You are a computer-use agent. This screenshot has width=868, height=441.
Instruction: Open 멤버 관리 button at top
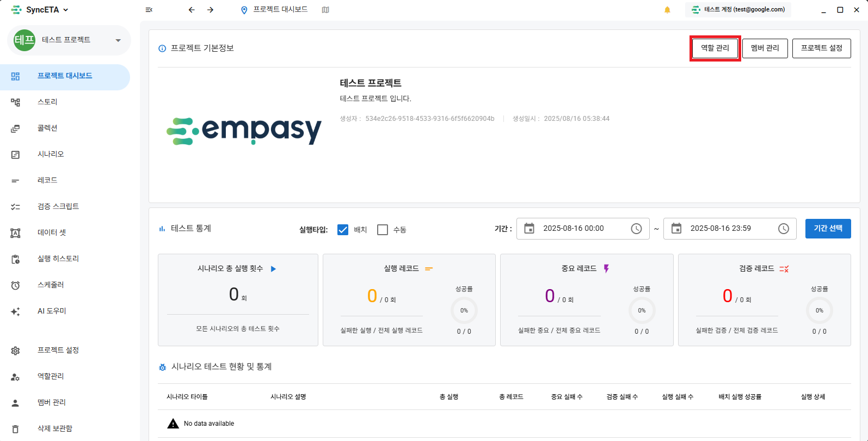(x=765, y=48)
